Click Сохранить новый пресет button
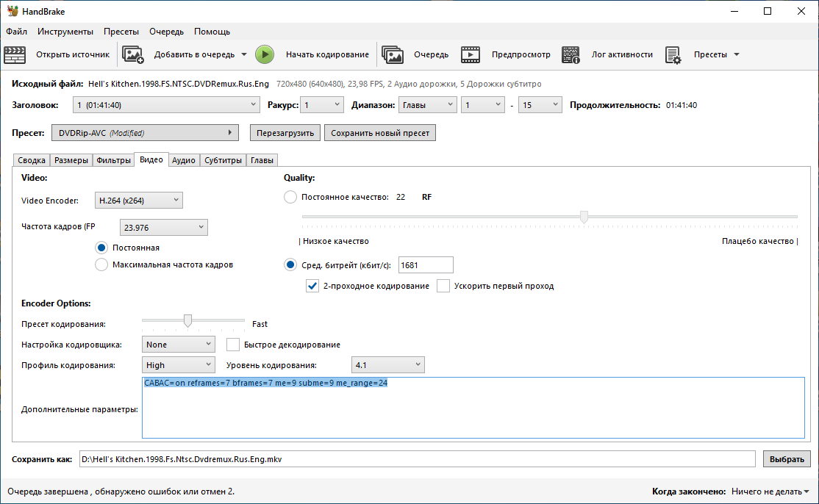 pyautogui.click(x=380, y=132)
